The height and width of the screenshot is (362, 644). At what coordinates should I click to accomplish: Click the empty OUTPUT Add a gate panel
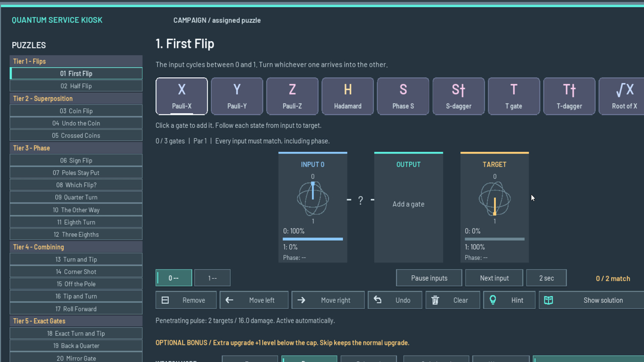pyautogui.click(x=409, y=207)
